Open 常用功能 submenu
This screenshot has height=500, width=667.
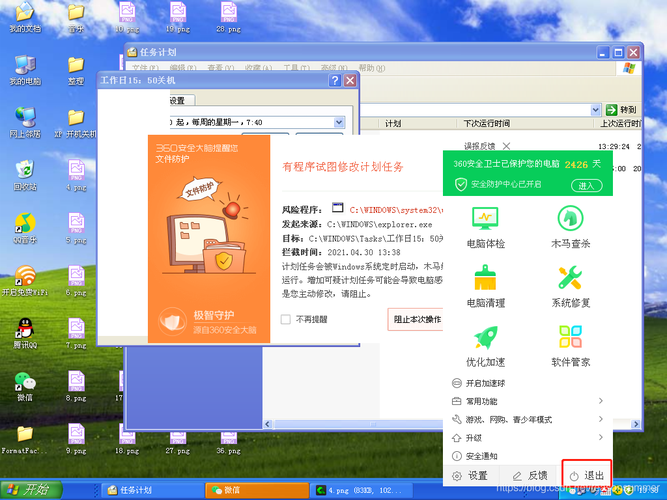[527, 401]
